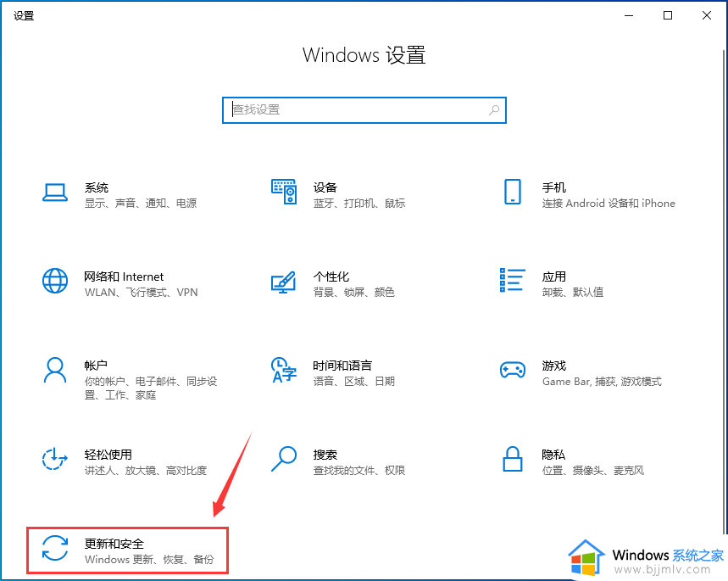Focus the 查找设置 search field

[364, 110]
